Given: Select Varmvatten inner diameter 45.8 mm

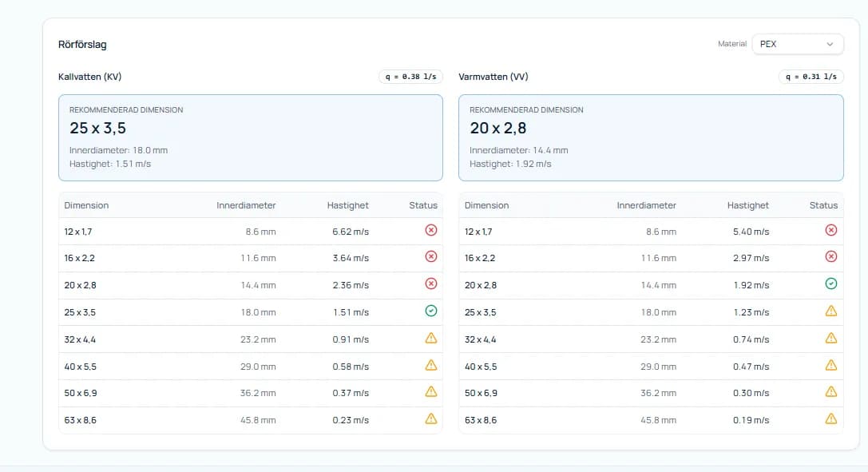Looking at the screenshot, I should tap(658, 421).
